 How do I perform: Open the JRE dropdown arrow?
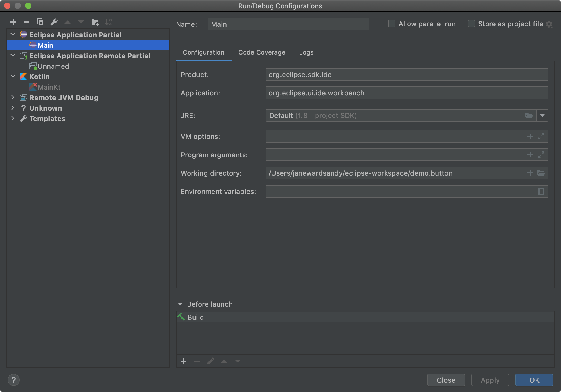542,116
